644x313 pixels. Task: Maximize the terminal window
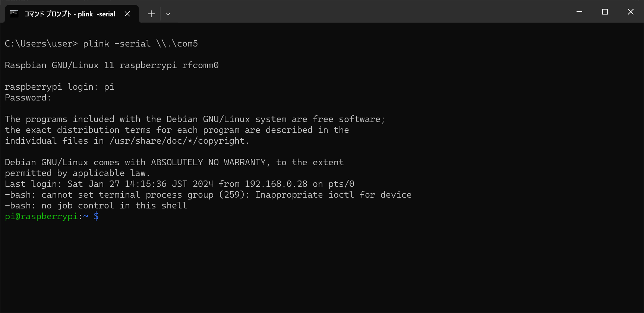[605, 12]
